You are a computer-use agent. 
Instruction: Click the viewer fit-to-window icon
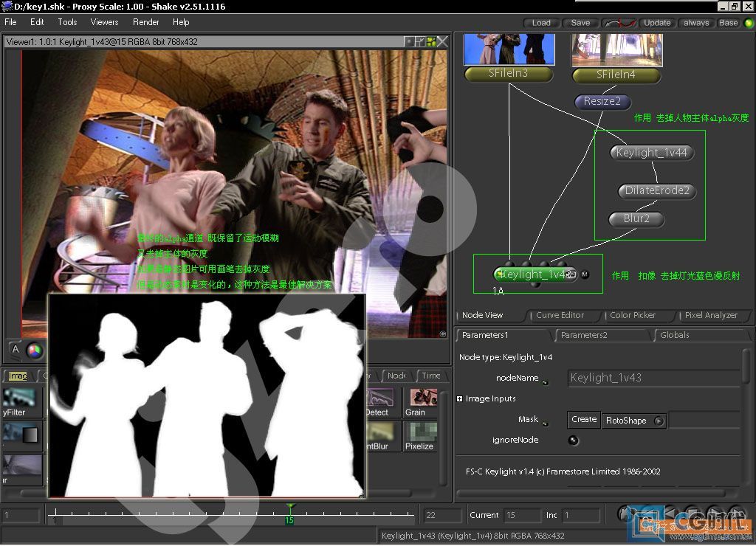click(419, 42)
